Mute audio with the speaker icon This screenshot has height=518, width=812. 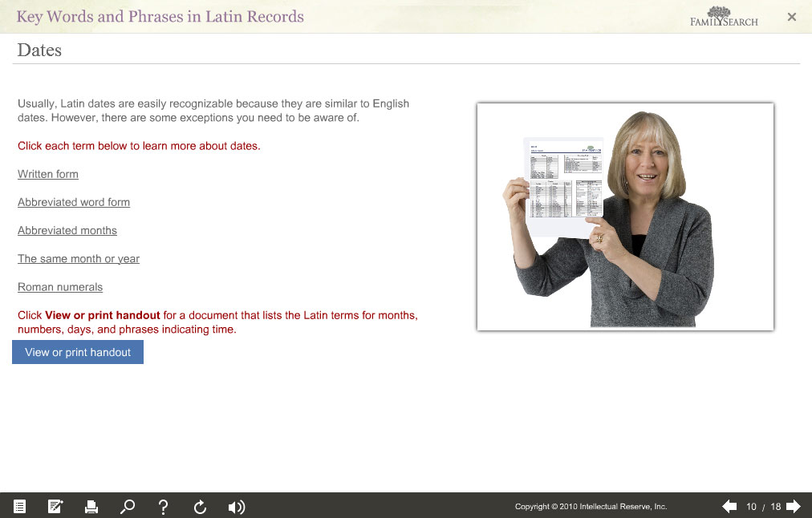point(236,506)
